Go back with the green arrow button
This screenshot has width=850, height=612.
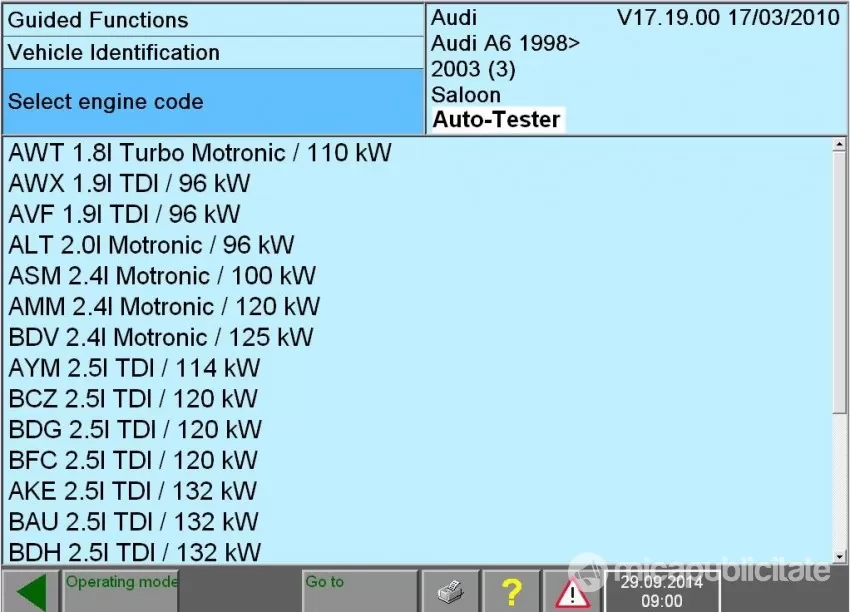pos(31,591)
